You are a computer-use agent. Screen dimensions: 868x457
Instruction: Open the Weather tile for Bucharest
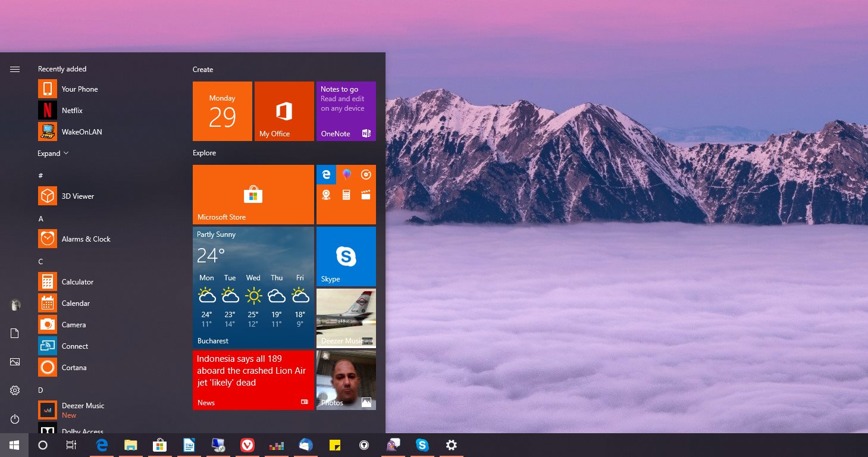(253, 287)
